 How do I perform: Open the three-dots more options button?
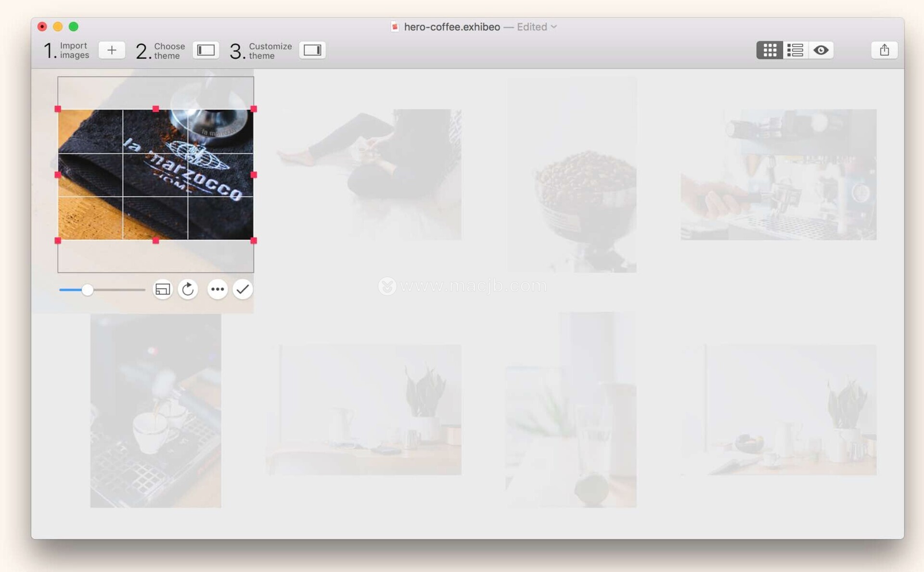click(218, 289)
